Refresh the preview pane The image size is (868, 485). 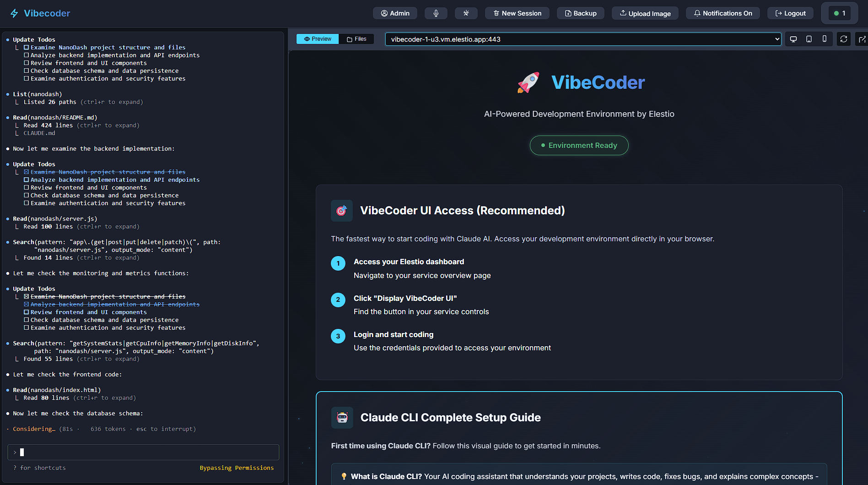coord(844,39)
